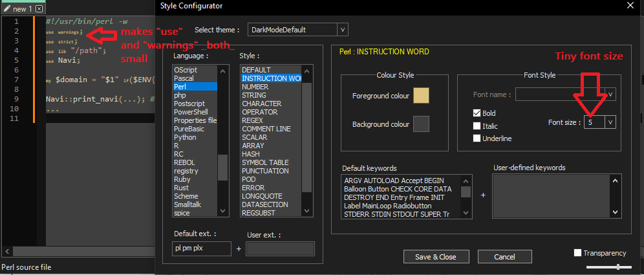
Task: Close the new 1 tab with X icon
Action: point(39,8)
